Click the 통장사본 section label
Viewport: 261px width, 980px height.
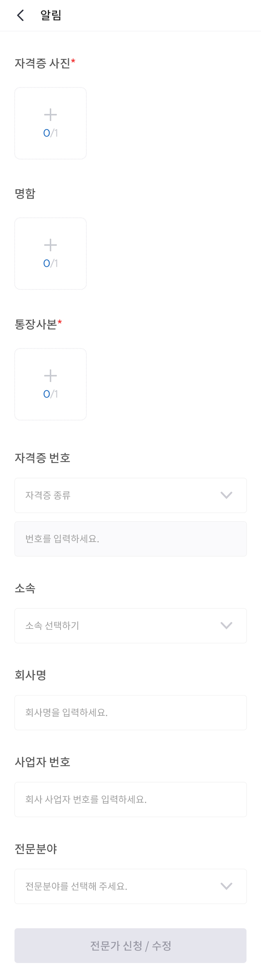[36, 324]
